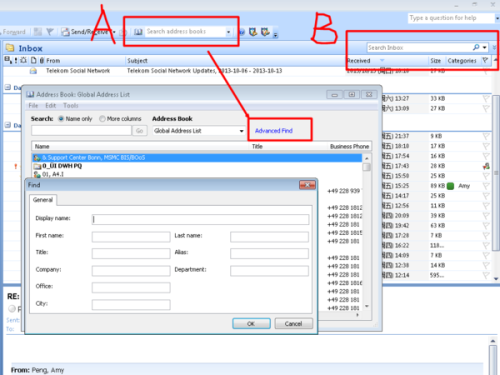Click the Advanced Find link
This screenshot has width=500, height=375.
coord(274,131)
